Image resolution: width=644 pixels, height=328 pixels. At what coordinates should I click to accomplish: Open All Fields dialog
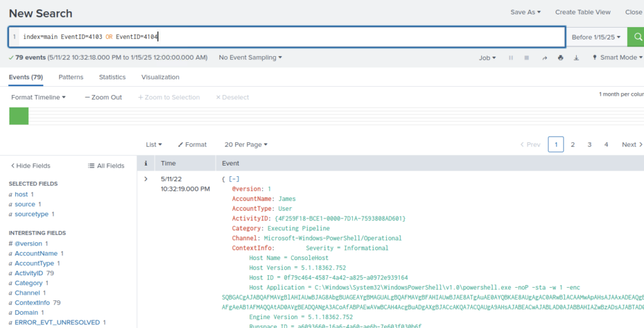(106, 166)
